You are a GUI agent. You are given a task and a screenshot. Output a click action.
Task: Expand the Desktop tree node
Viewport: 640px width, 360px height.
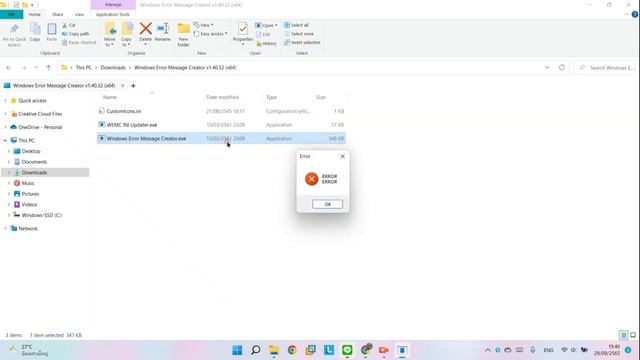9,151
